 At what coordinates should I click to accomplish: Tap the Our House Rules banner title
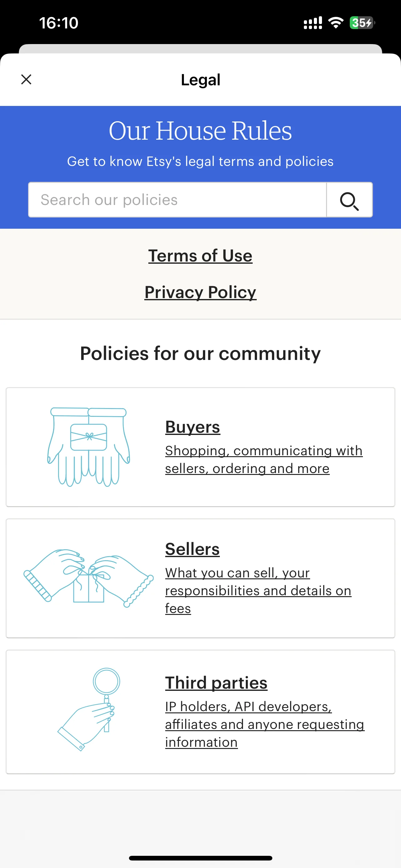click(x=200, y=131)
